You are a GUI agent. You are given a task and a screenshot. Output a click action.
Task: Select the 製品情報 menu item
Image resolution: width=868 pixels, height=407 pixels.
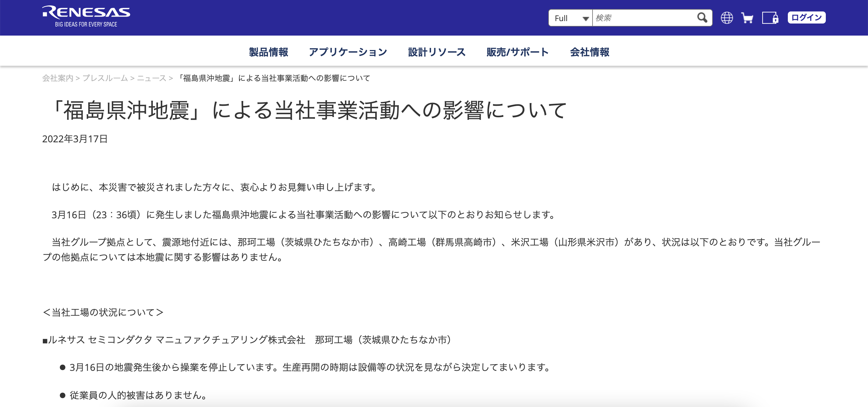click(268, 52)
